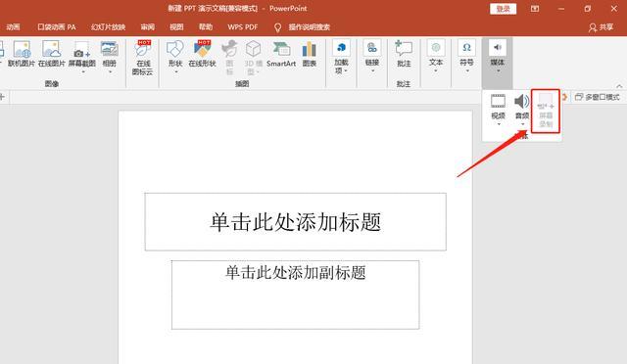Open ribbon display options in title bar
627x364 pixels.
point(535,9)
